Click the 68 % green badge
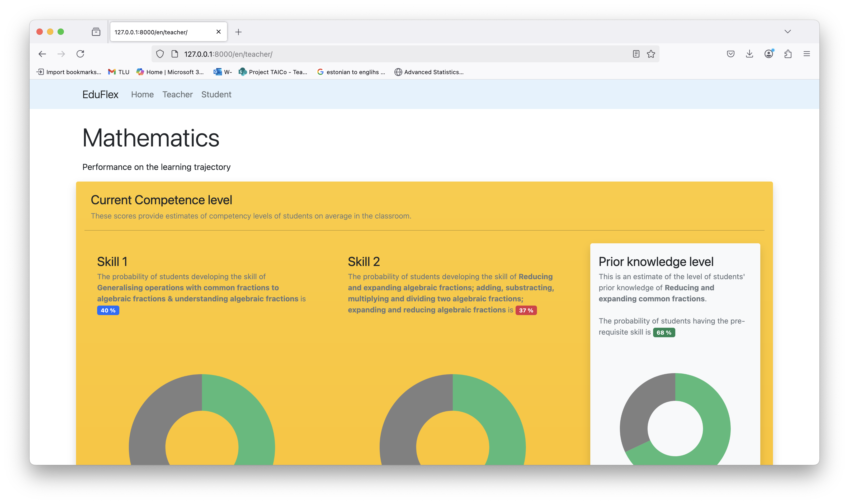This screenshot has height=504, width=849. click(664, 332)
